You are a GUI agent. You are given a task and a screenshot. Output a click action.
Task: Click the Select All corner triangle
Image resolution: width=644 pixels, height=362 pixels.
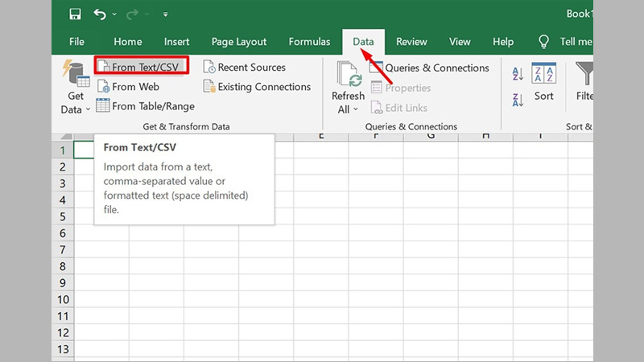[x=66, y=137]
